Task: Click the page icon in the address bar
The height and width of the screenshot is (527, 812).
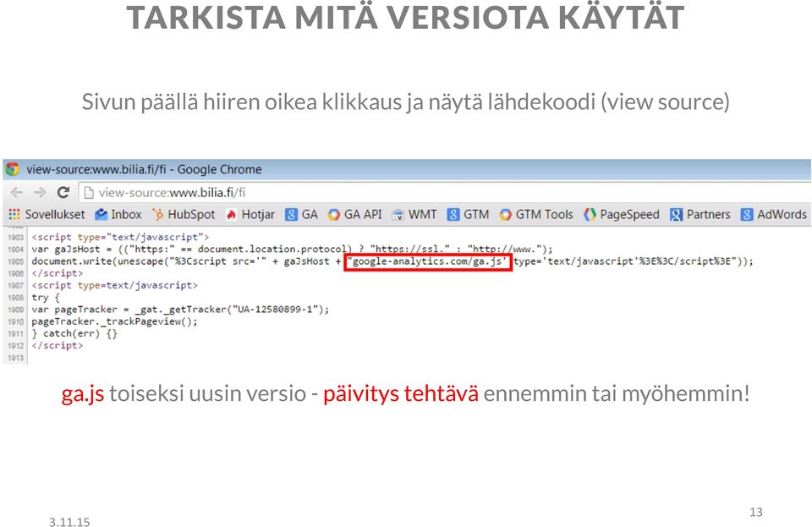Action: (89, 193)
